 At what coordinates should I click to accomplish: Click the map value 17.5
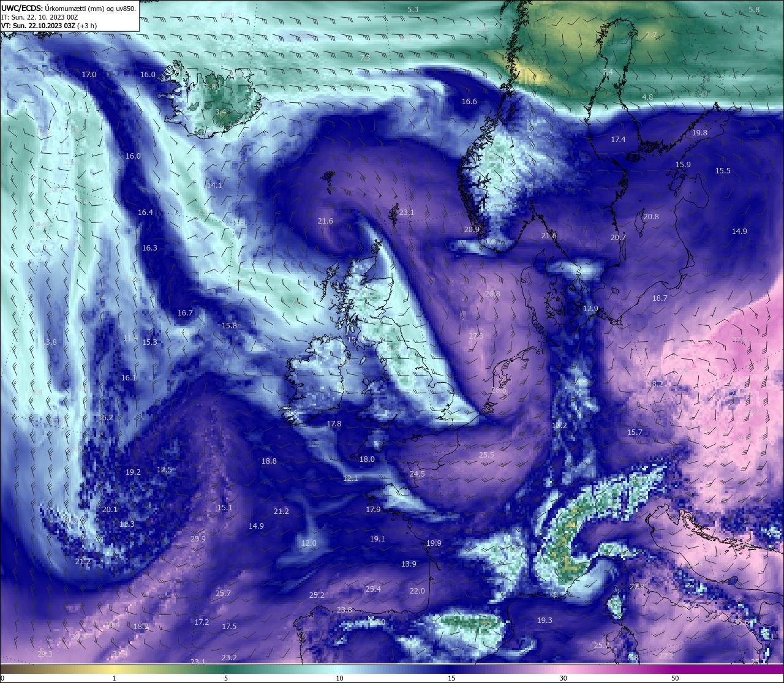point(229,627)
